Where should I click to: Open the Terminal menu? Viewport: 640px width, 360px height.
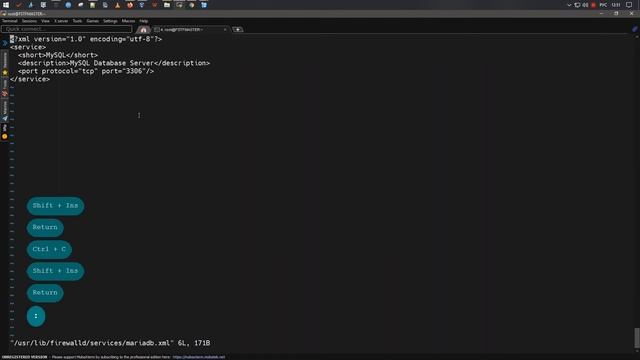[x=10, y=21]
